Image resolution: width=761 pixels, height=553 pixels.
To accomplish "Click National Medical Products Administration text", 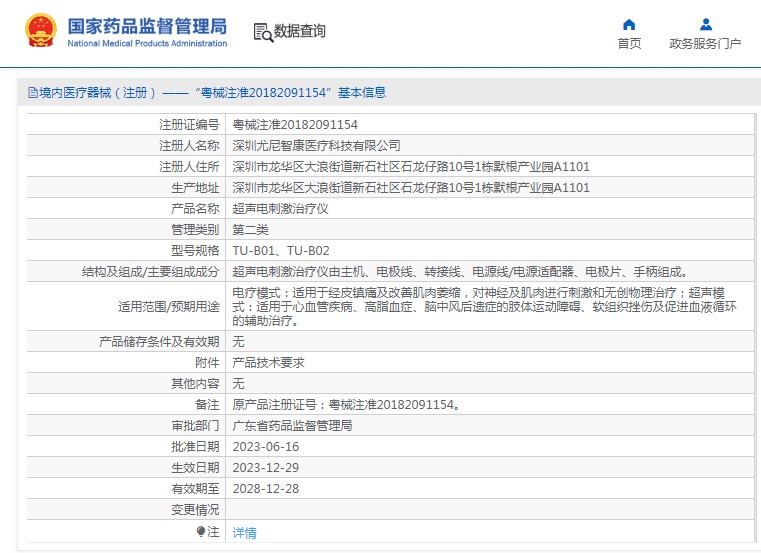I will point(147,43).
